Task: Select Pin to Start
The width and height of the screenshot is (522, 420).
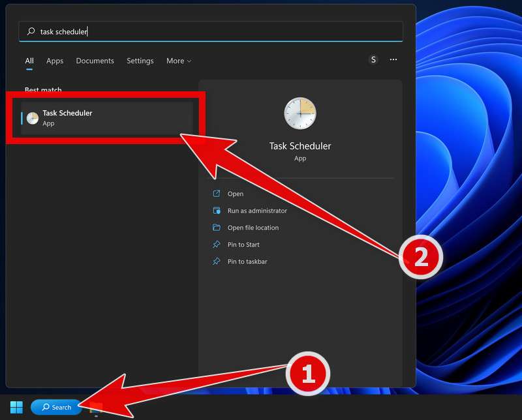Action: [x=243, y=245]
